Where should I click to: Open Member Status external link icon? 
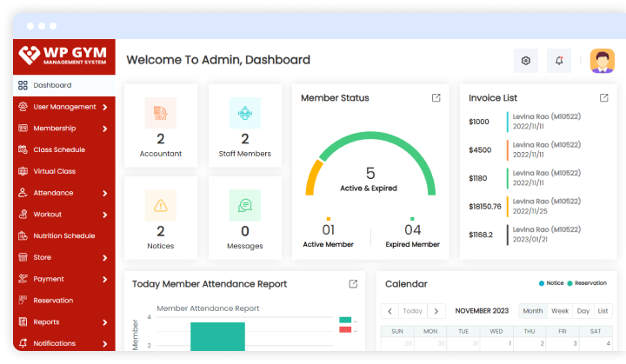click(x=436, y=98)
